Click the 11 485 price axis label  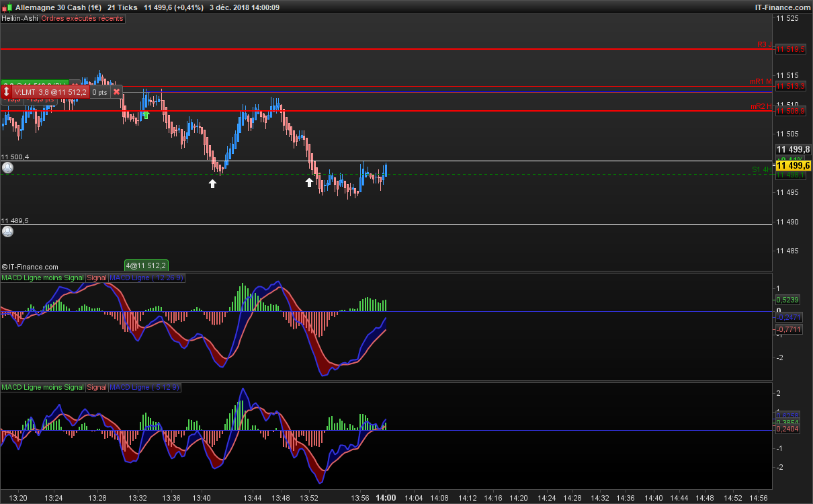point(787,251)
